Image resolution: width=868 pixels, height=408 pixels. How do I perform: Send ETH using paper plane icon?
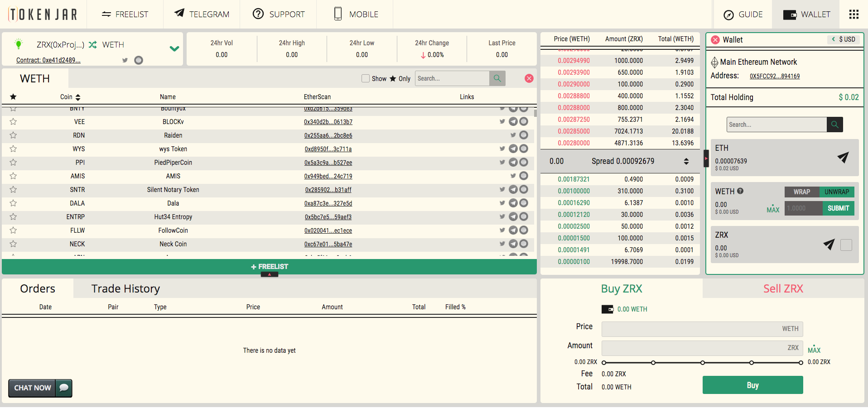[x=843, y=157]
